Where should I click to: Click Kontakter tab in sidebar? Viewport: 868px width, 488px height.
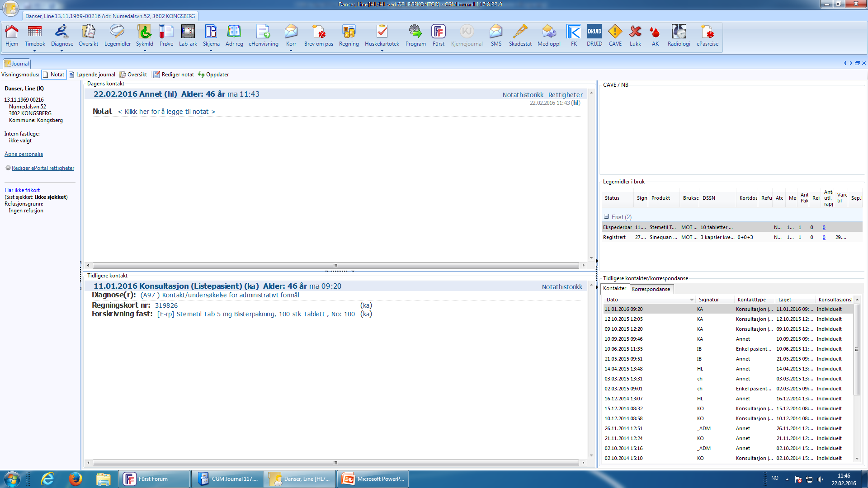point(615,288)
